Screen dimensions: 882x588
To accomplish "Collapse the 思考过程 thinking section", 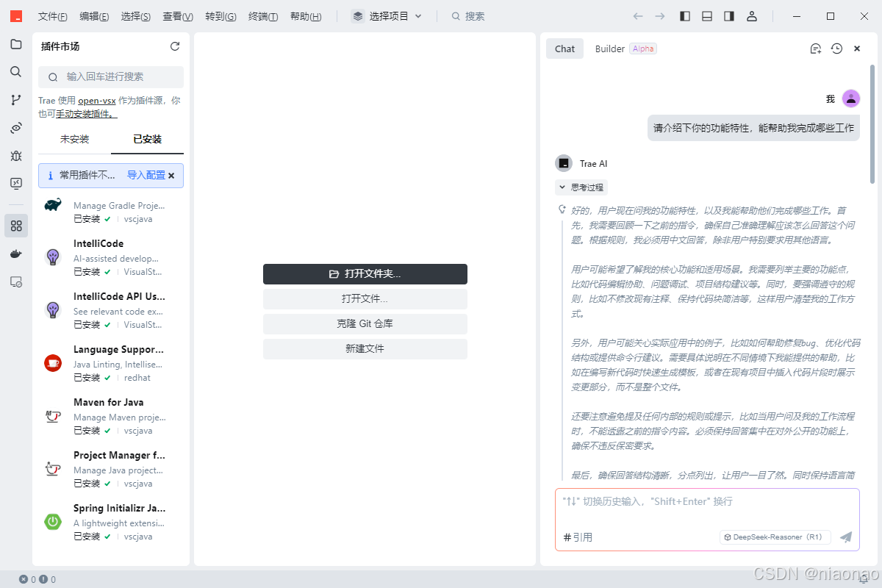I will point(581,187).
